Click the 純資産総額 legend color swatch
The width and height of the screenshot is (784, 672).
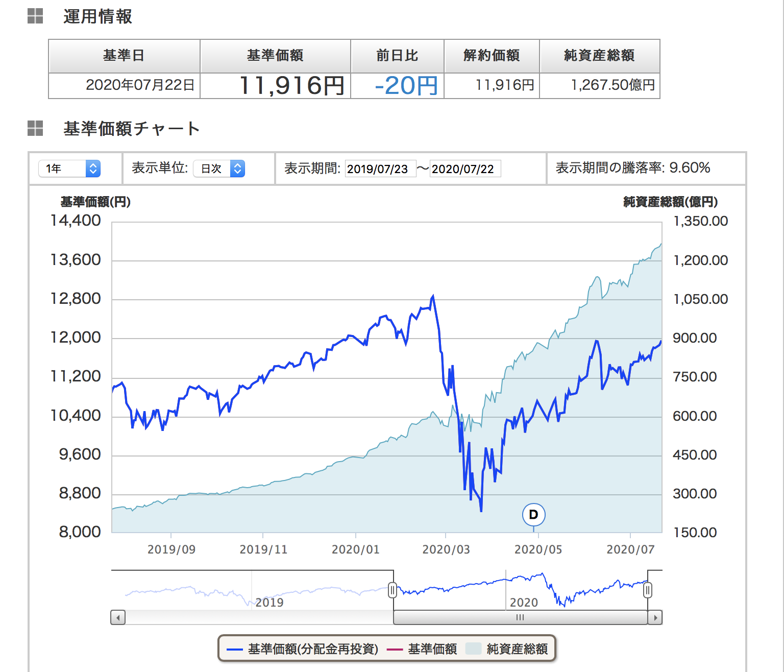pyautogui.click(x=473, y=649)
